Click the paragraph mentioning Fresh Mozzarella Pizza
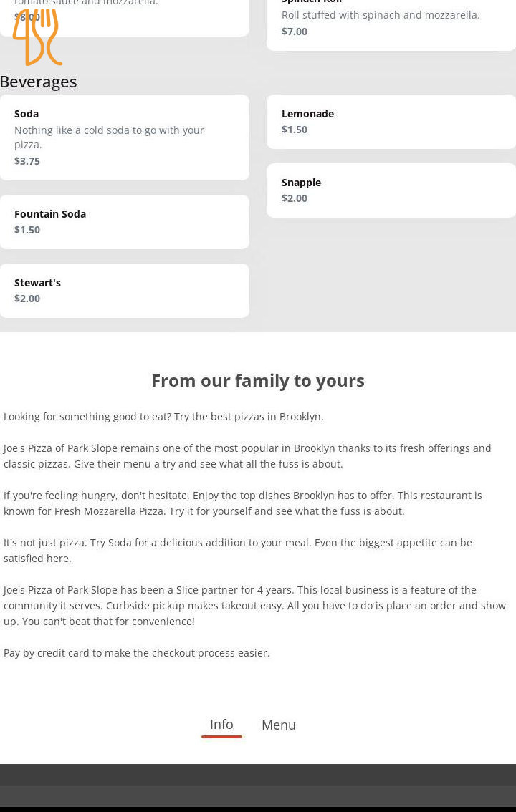This screenshot has width=516, height=812. [243, 503]
